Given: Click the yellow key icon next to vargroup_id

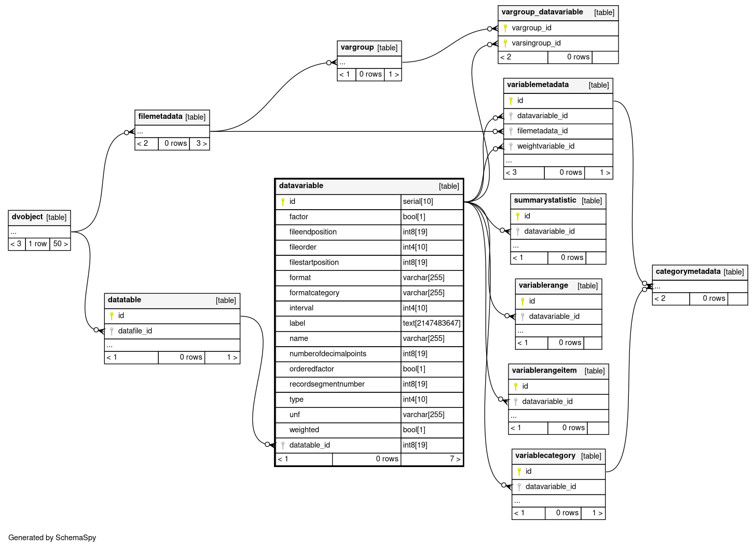Looking at the screenshot, I should pos(505,28).
